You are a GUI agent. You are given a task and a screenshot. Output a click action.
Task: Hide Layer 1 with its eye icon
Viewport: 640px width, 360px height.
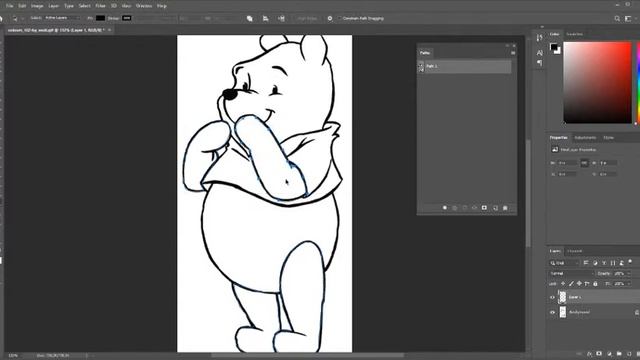tap(553, 297)
